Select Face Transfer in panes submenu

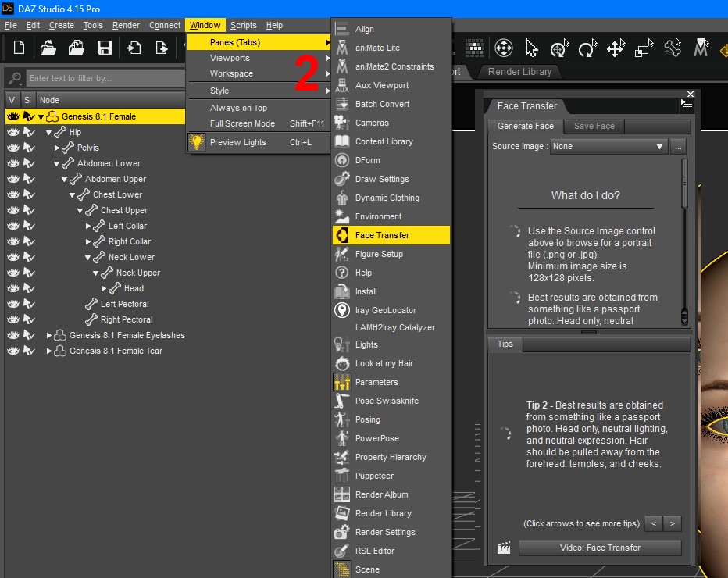[391, 235]
